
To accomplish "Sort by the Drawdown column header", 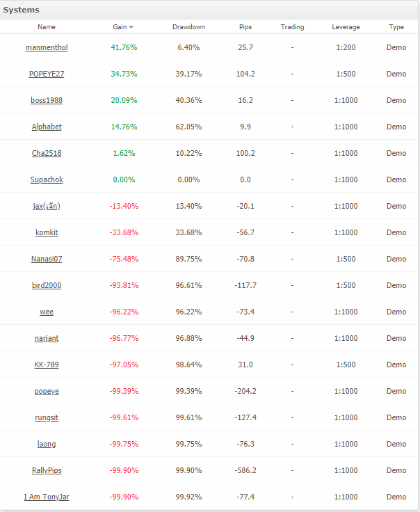I will (x=188, y=27).
